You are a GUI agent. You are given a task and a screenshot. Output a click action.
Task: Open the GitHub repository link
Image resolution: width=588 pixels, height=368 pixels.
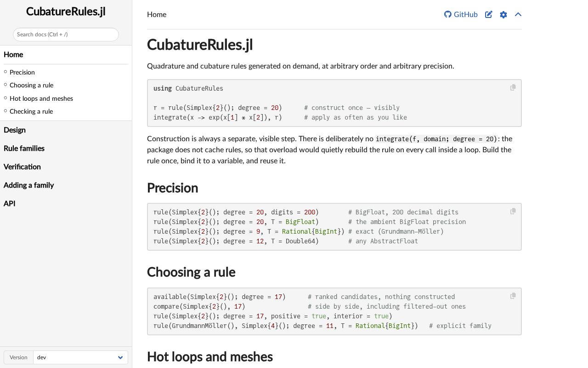tap(461, 14)
